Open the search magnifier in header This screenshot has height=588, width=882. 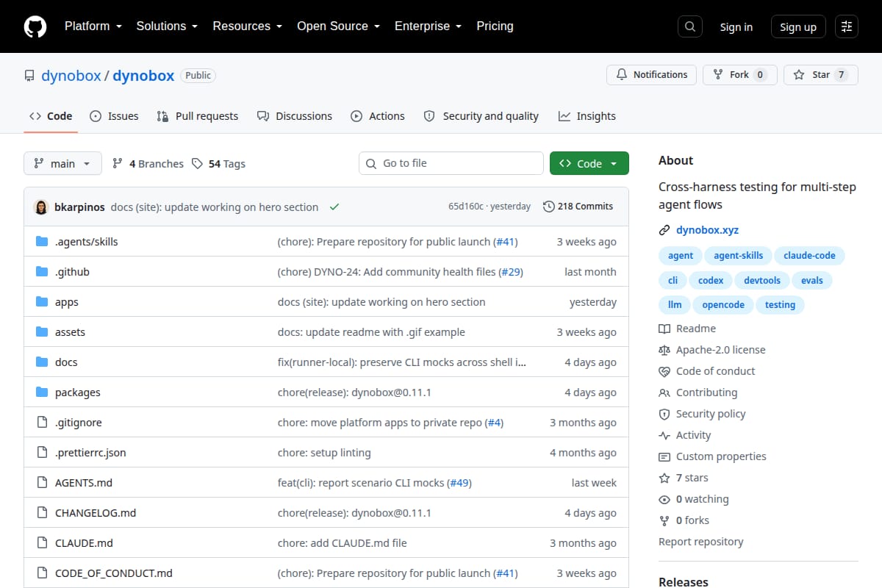point(689,26)
